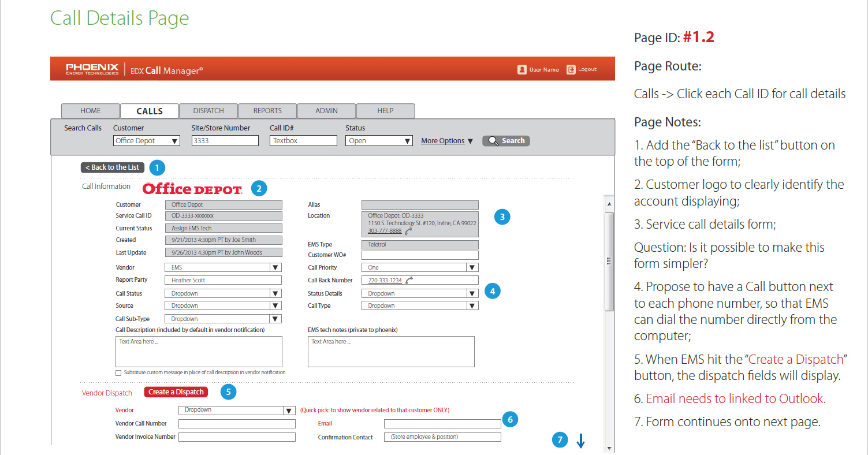This screenshot has height=455, width=868.
Task: Click the Office Depot logo in Call Information
Action: tap(192, 188)
